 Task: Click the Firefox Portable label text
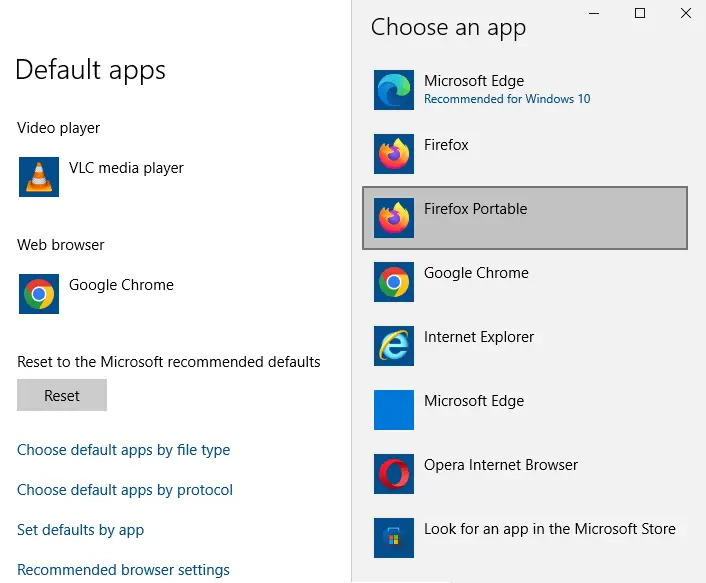(475, 209)
